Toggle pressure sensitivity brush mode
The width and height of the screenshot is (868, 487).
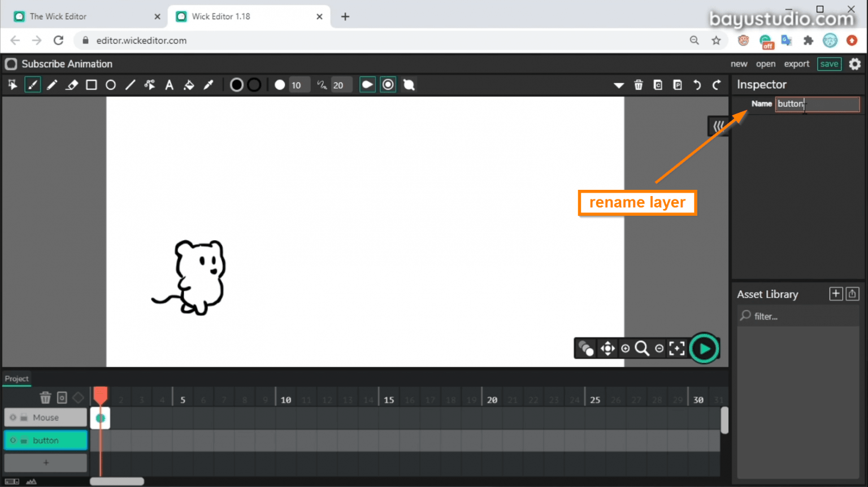pos(367,85)
